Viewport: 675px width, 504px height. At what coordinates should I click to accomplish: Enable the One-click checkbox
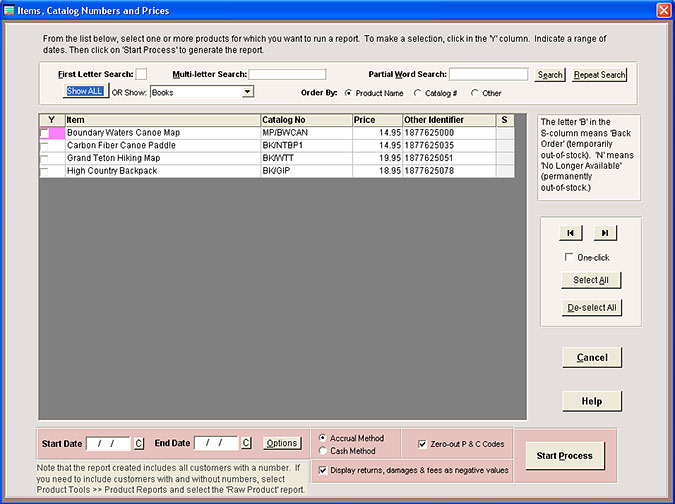[569, 257]
